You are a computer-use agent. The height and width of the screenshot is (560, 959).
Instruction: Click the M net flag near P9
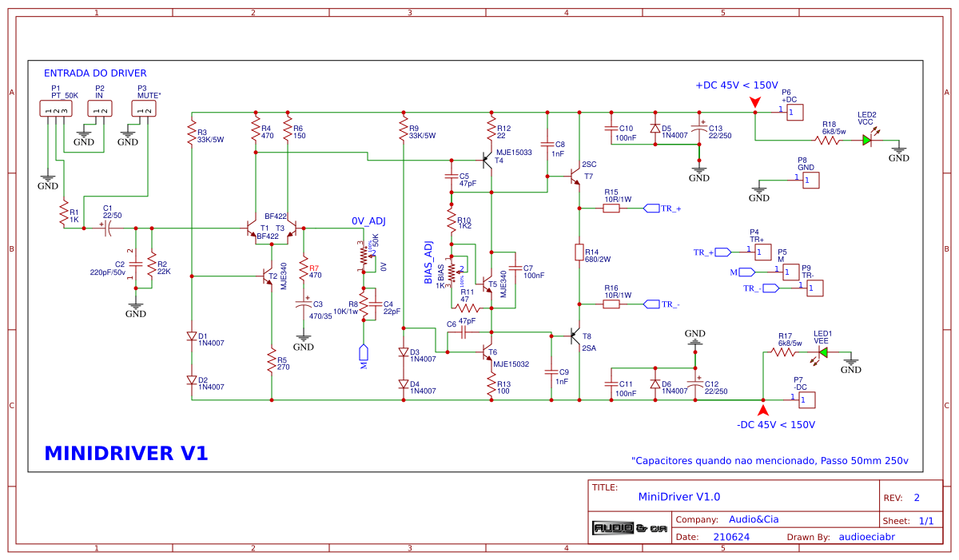click(745, 272)
